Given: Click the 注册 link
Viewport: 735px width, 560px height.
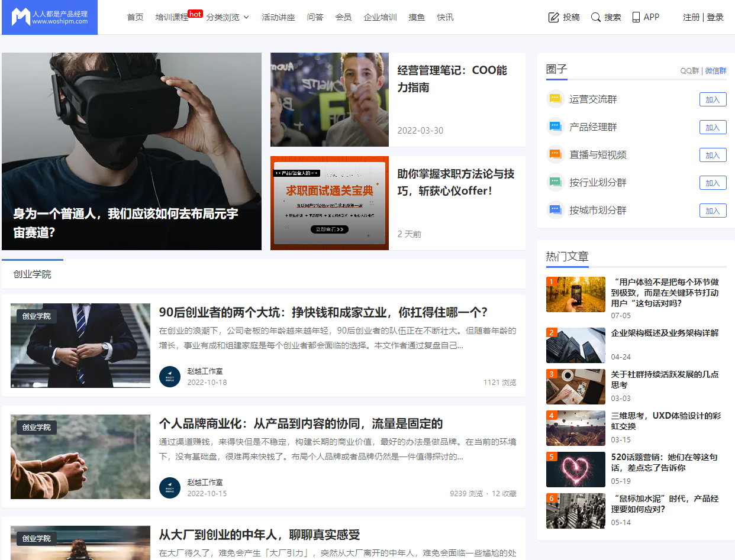Looking at the screenshot, I should pos(691,17).
